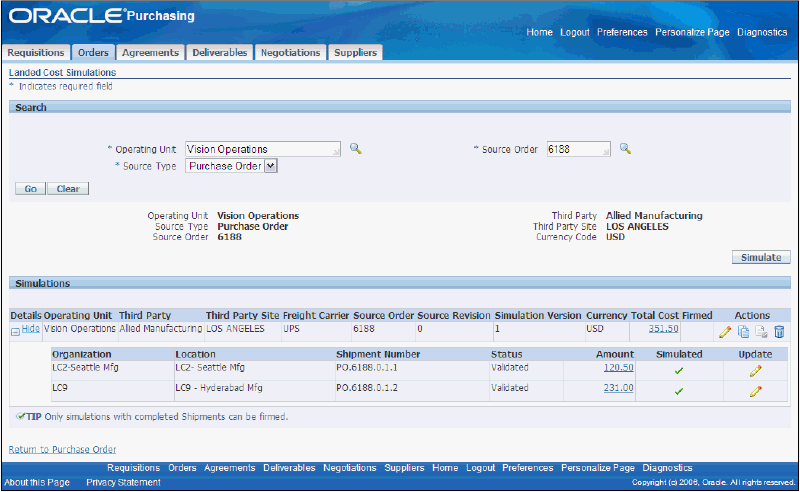Image resolution: width=800 pixels, height=492 pixels.
Task: Switch to the Requisitions tab
Action: click(x=36, y=53)
